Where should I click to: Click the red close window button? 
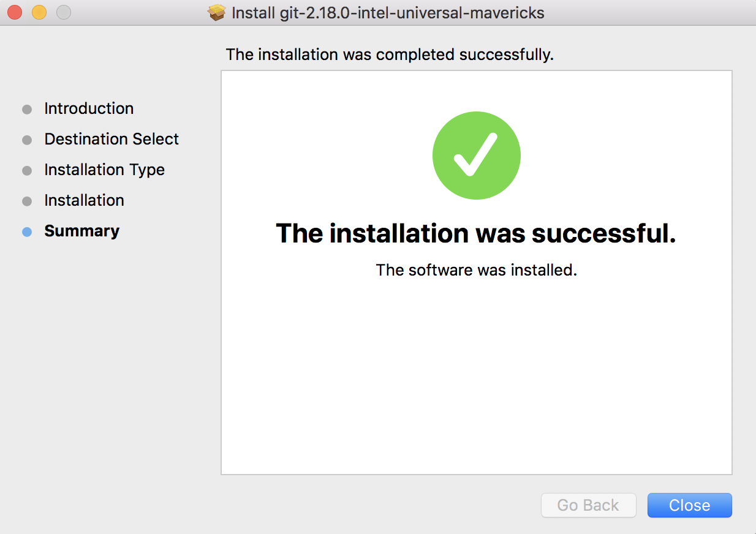coord(15,12)
